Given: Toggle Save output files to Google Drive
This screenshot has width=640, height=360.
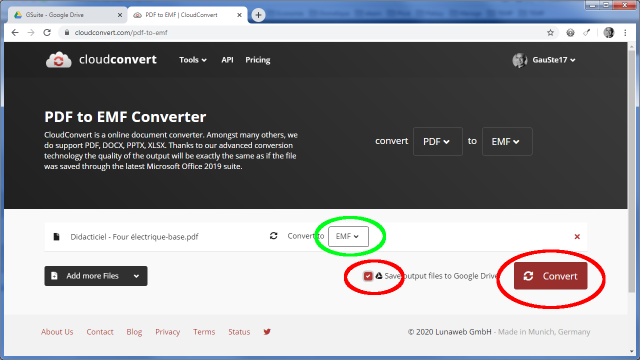Looking at the screenshot, I should (x=368, y=276).
